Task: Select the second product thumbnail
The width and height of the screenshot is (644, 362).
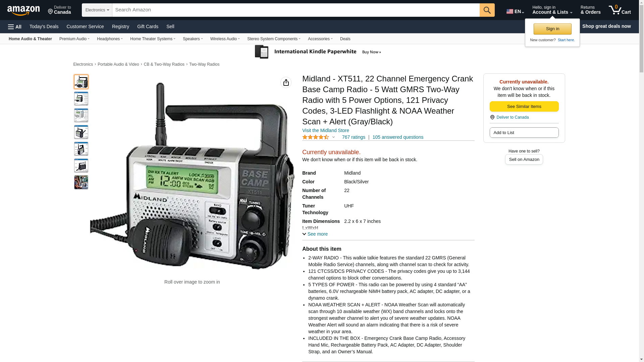Action: [x=81, y=99]
